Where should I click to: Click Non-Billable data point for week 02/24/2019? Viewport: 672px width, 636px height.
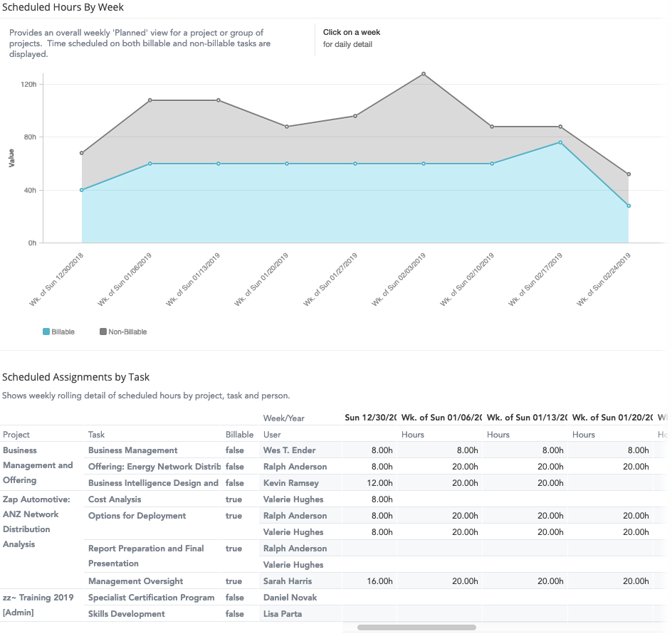click(x=629, y=174)
